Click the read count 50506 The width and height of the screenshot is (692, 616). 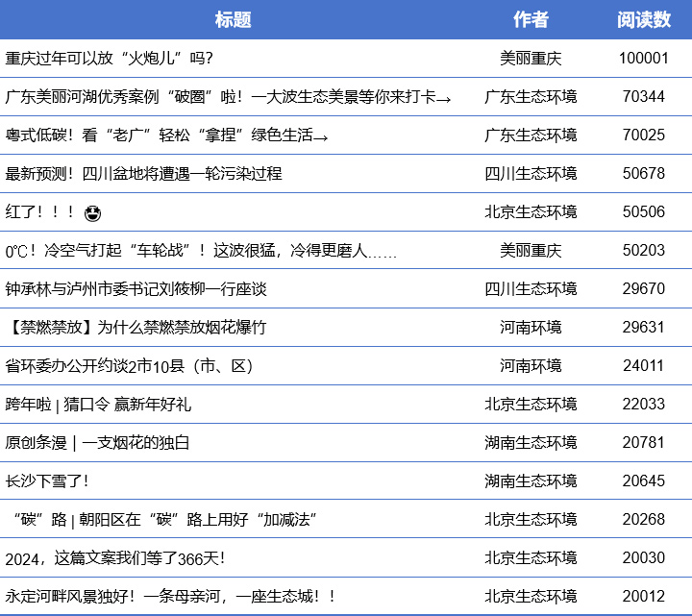644,211
